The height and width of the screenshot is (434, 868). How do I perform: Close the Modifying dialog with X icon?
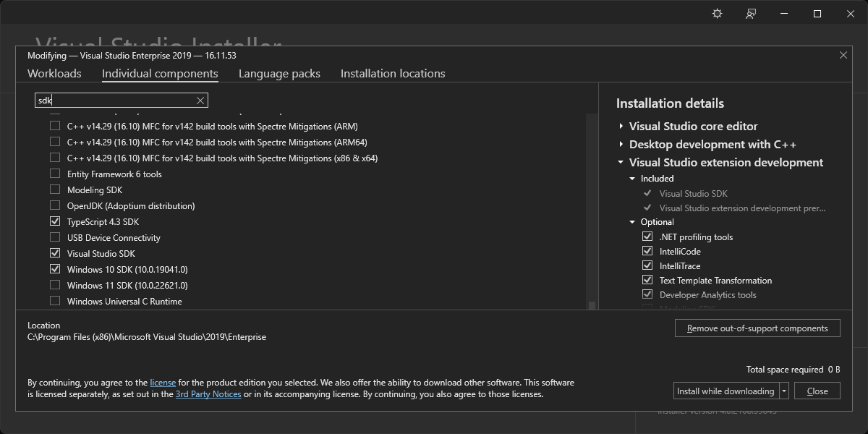843,55
